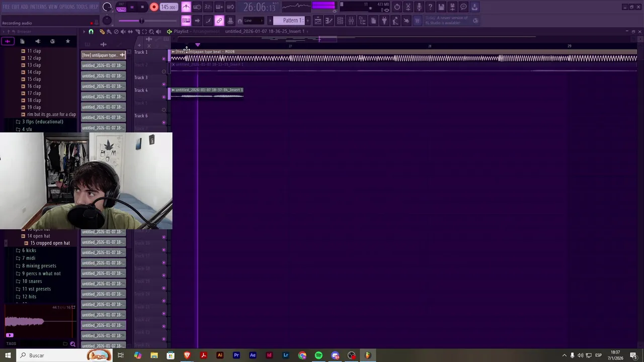Viewport: 644px width, 362px height.
Task: Open the EDIT menu
Action: pyautogui.click(x=16, y=7)
